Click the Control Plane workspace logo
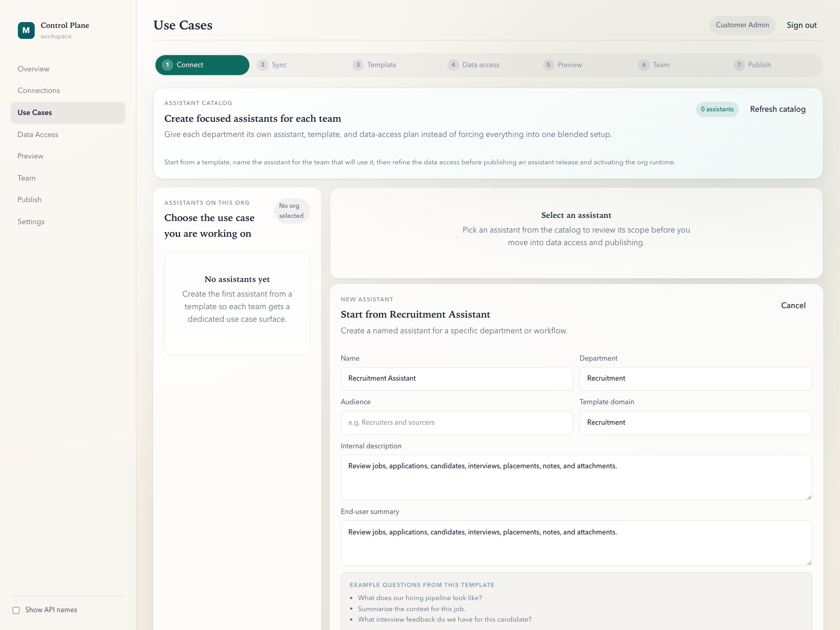The image size is (840, 630). point(26,30)
